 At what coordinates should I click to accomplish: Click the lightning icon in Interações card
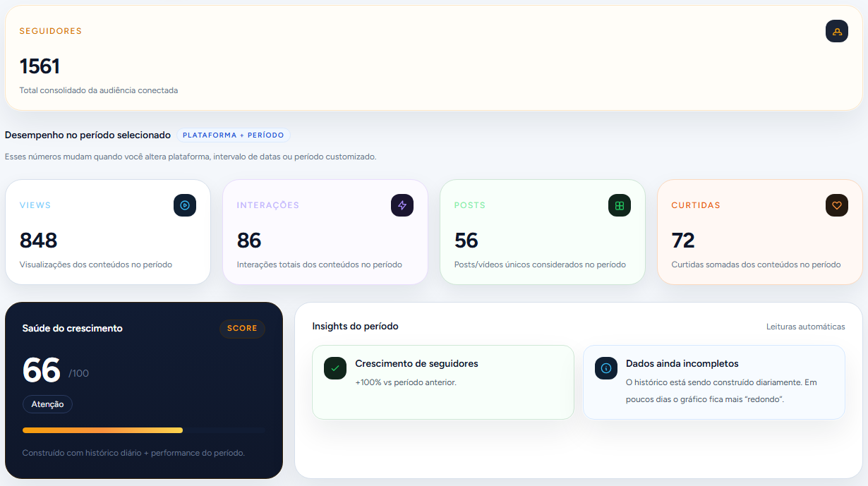[402, 205]
